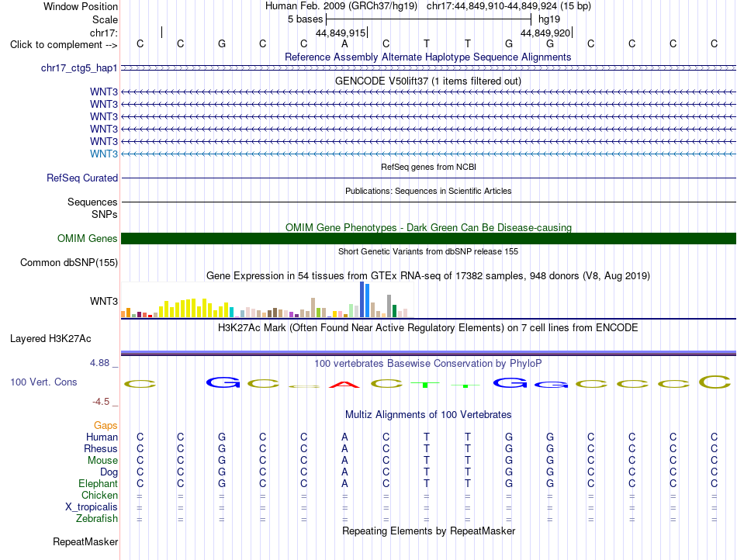
Task: Select the Chicken species label
Action: click(99, 495)
